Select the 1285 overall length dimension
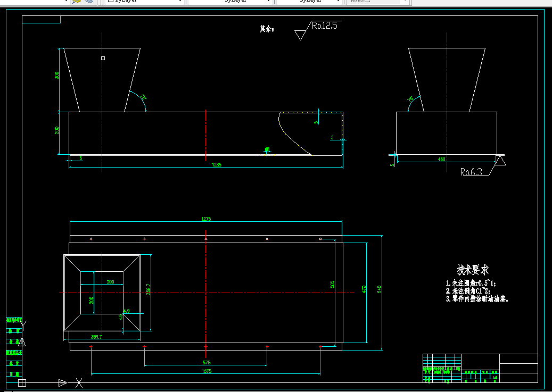 (217, 164)
